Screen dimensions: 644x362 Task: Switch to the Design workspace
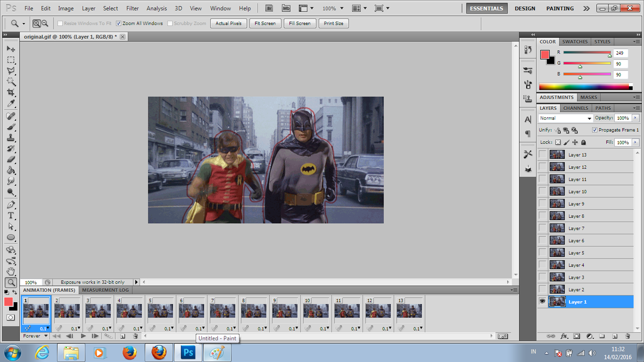tap(525, 9)
